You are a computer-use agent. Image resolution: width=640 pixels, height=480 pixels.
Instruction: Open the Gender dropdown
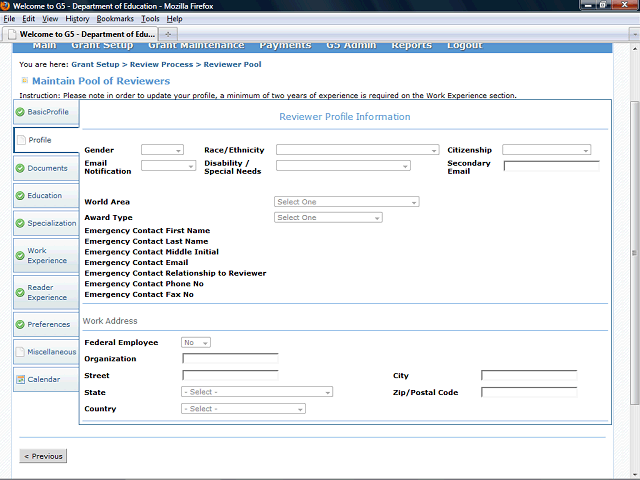coord(162,150)
